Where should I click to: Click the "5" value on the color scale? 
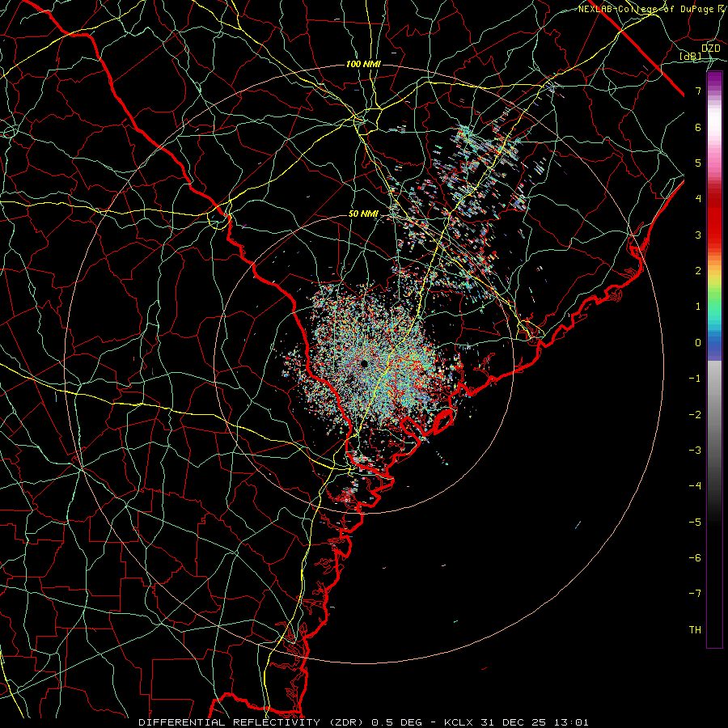coord(698,163)
